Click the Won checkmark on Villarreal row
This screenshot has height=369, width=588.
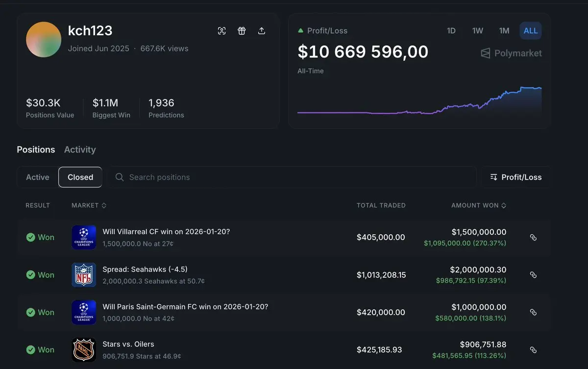[x=30, y=237]
